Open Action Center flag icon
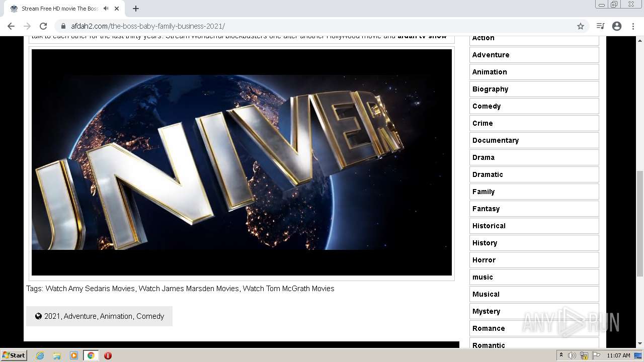 coord(596,355)
